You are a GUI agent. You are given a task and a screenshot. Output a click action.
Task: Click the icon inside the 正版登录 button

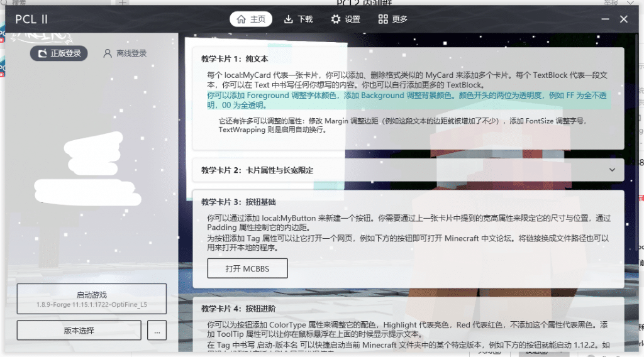pyautogui.click(x=43, y=53)
